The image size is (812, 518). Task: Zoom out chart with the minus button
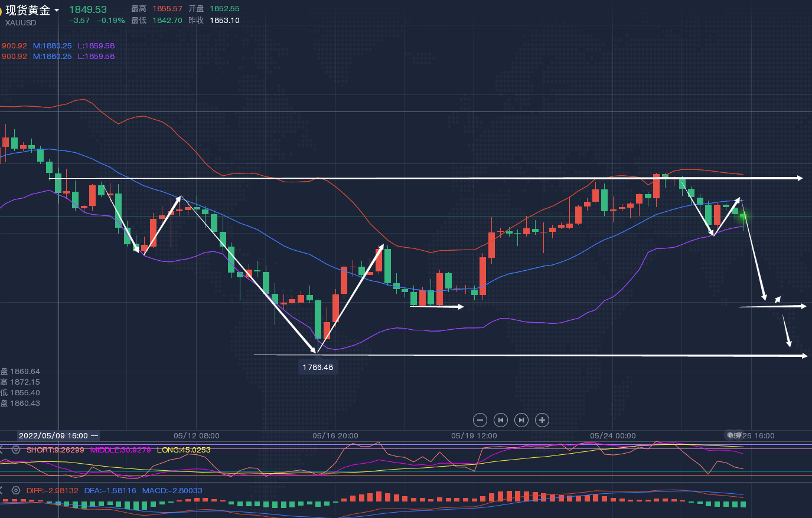[x=480, y=420]
